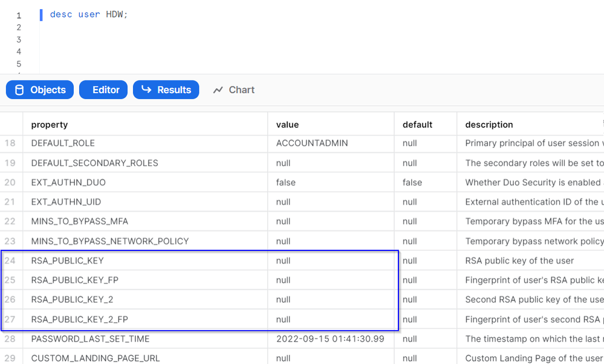Click the default column header
This screenshot has height=364, width=604.
tap(417, 125)
